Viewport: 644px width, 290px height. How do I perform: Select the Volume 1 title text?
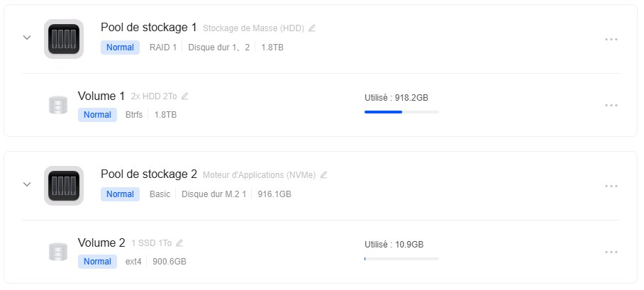click(101, 96)
